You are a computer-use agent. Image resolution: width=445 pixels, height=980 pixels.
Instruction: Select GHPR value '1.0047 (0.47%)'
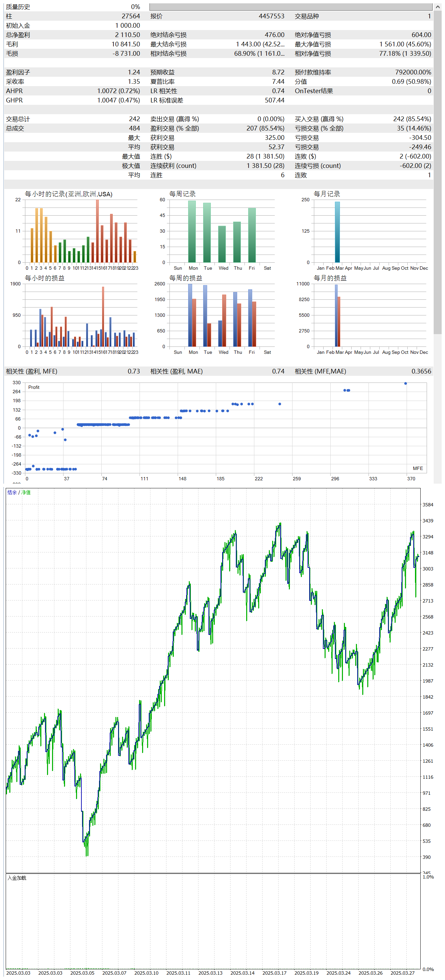(x=118, y=100)
